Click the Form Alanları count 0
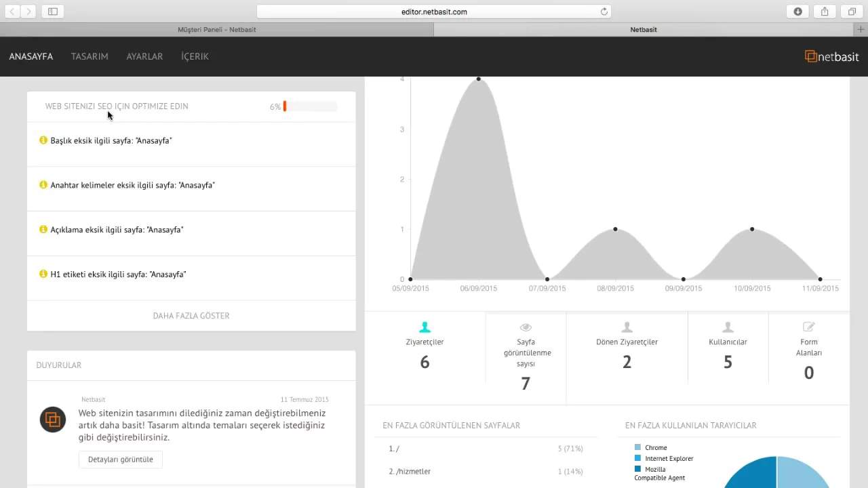Screen dimensions: 868x488 809,373
